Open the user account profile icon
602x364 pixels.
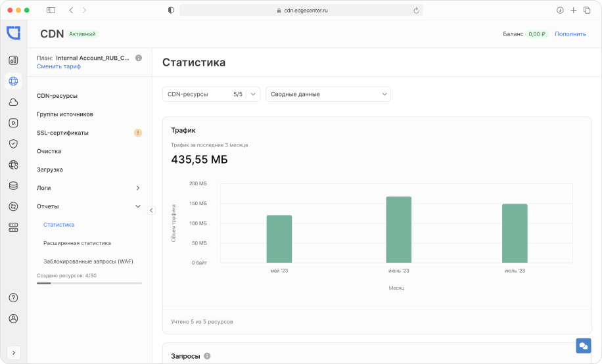[13, 319]
